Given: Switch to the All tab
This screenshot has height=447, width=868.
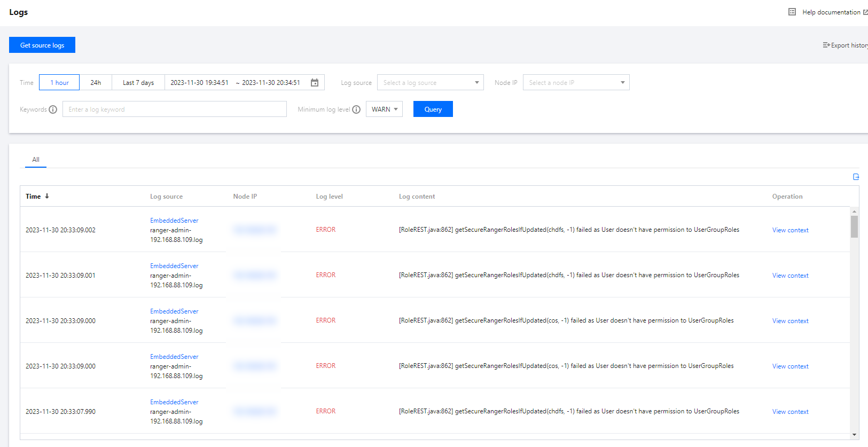Looking at the screenshot, I should [x=36, y=160].
